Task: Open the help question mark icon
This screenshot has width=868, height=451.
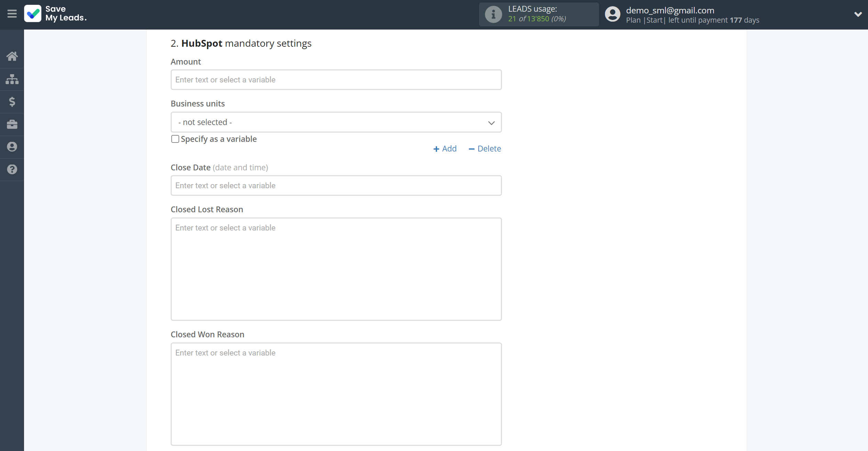Action: (12, 169)
